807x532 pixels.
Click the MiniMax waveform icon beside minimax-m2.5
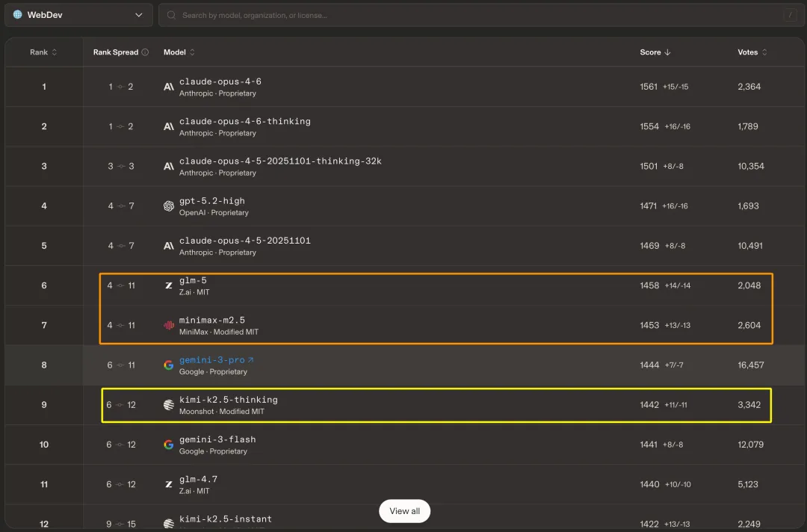click(169, 326)
